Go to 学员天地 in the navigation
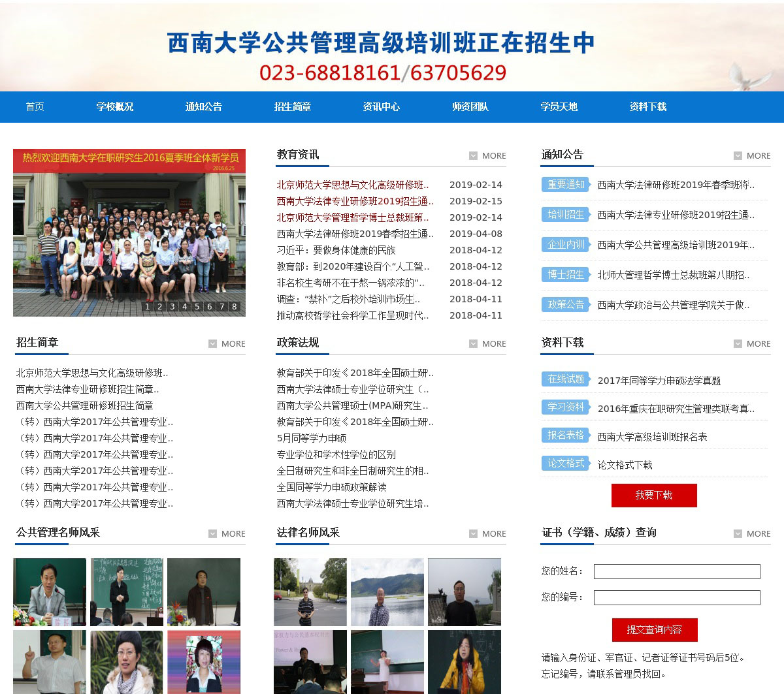The width and height of the screenshot is (784, 694). tap(559, 106)
